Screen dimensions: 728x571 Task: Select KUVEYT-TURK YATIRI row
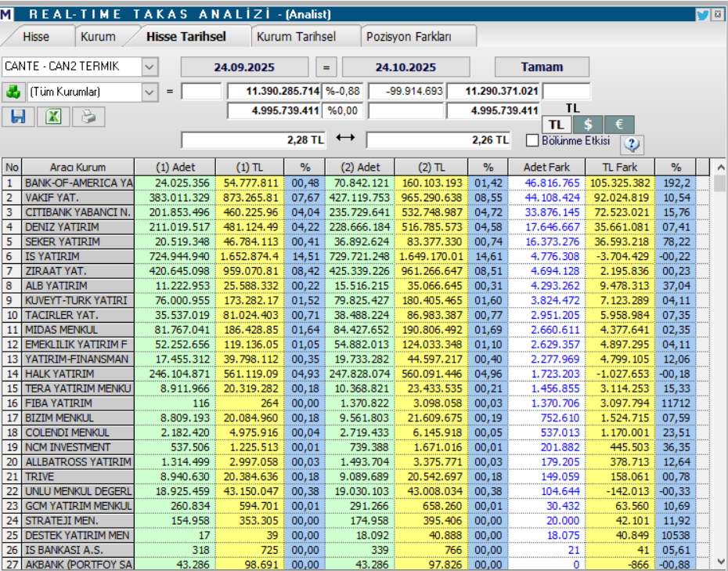357,301
